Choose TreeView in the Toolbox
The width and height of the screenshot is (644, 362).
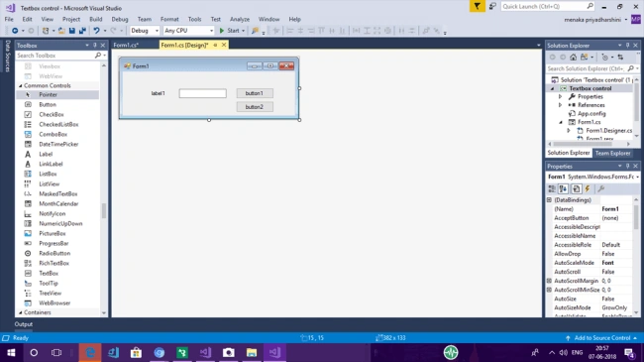(50, 293)
